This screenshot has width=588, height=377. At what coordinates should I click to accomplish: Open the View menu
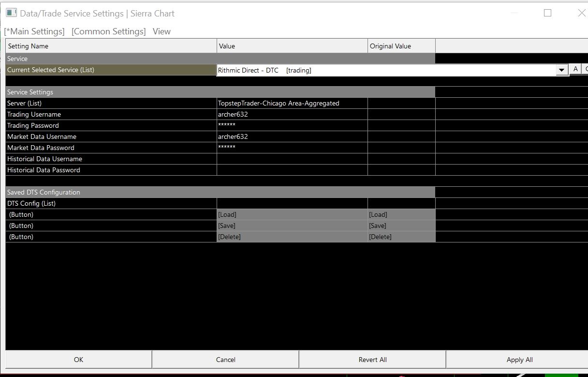162,31
